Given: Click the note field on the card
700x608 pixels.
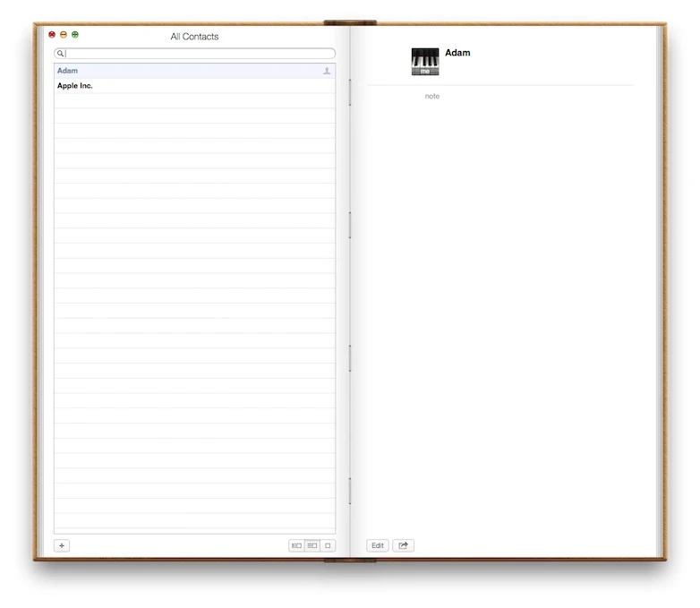Looking at the screenshot, I should pos(432,96).
